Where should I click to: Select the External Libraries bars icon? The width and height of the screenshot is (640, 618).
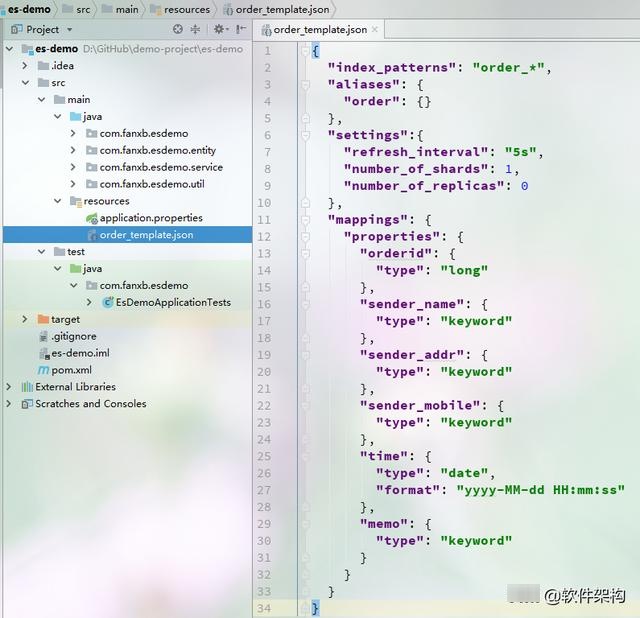27,387
